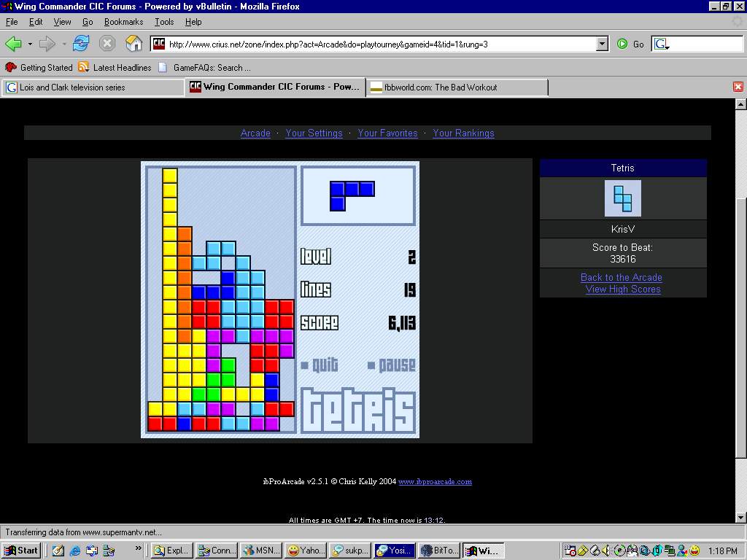This screenshot has width=747, height=560.
Task: Click the grey Forward arrow button
Action: coord(47,44)
